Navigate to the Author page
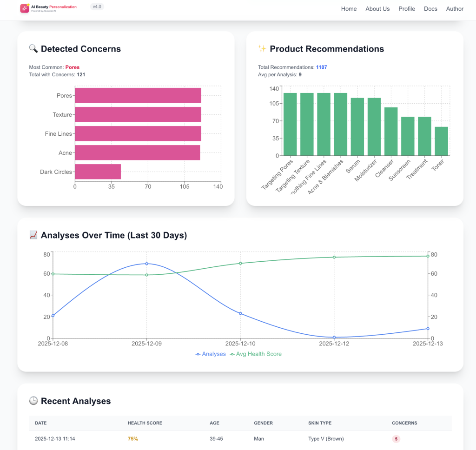Screen dimensions: 476x450 [455, 9]
